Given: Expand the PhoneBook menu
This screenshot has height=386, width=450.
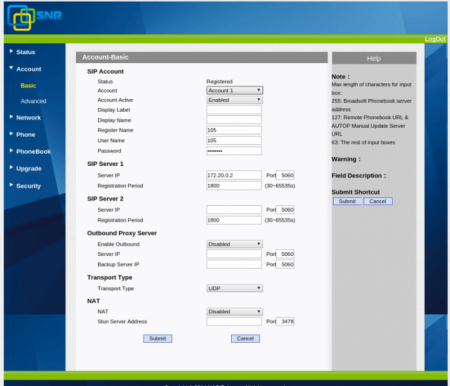Looking at the screenshot, I should (33, 152).
